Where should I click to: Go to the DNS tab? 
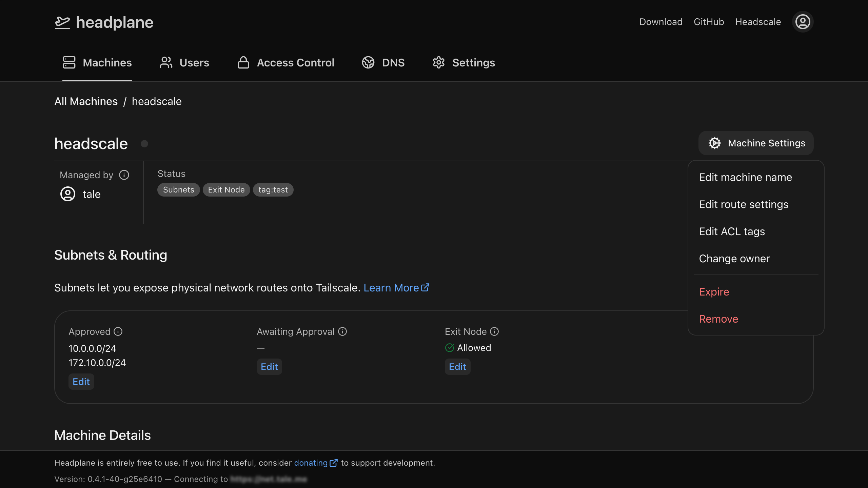[383, 63]
